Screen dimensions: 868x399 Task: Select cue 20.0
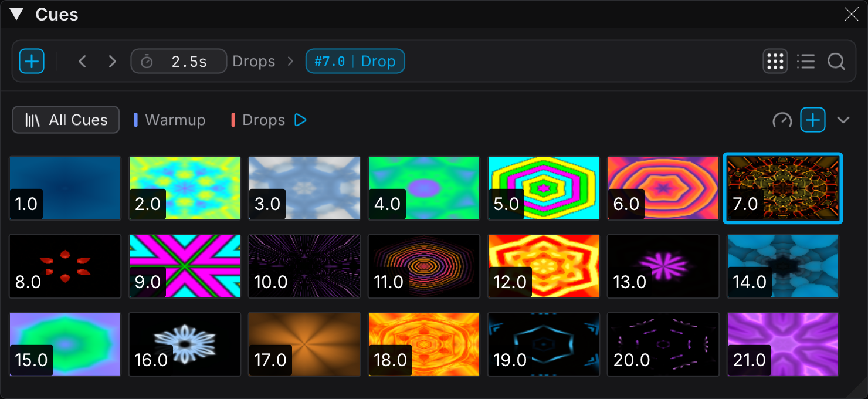click(x=663, y=344)
